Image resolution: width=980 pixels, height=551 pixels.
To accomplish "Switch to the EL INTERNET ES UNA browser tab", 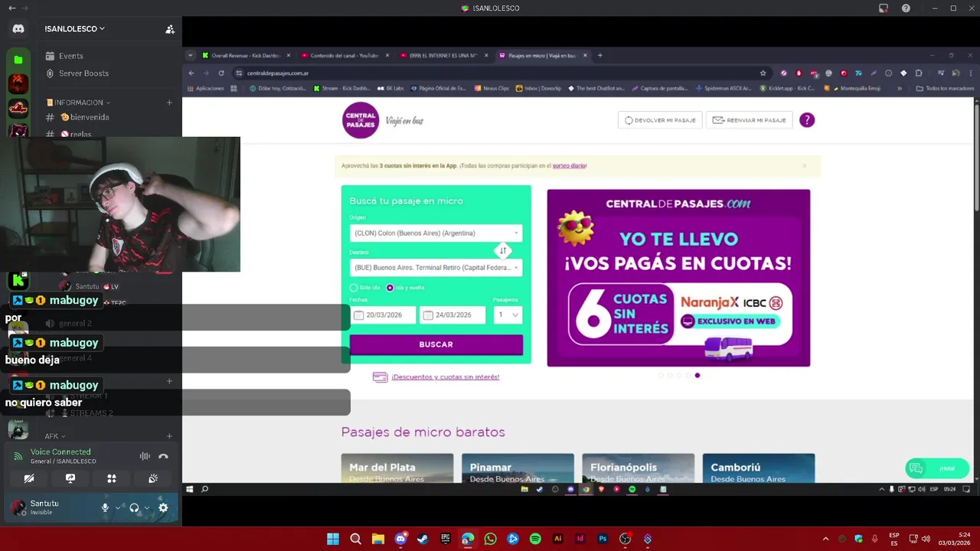I will tap(443, 55).
